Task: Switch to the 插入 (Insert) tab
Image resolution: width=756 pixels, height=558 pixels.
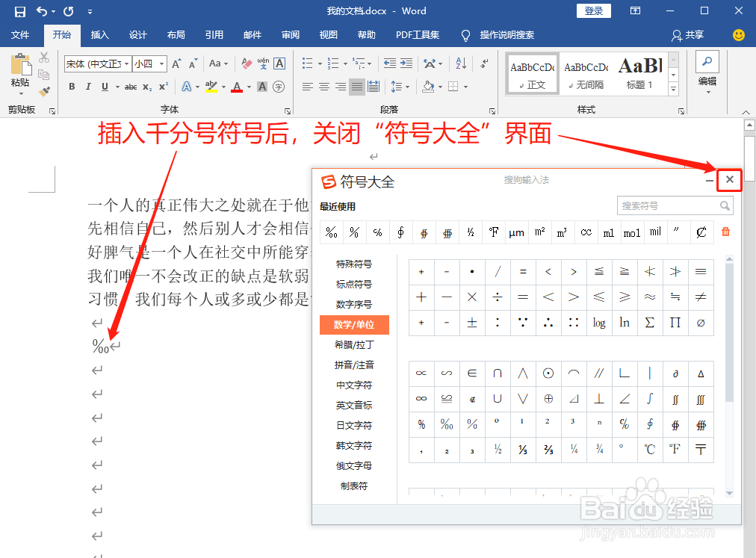Action: point(100,34)
